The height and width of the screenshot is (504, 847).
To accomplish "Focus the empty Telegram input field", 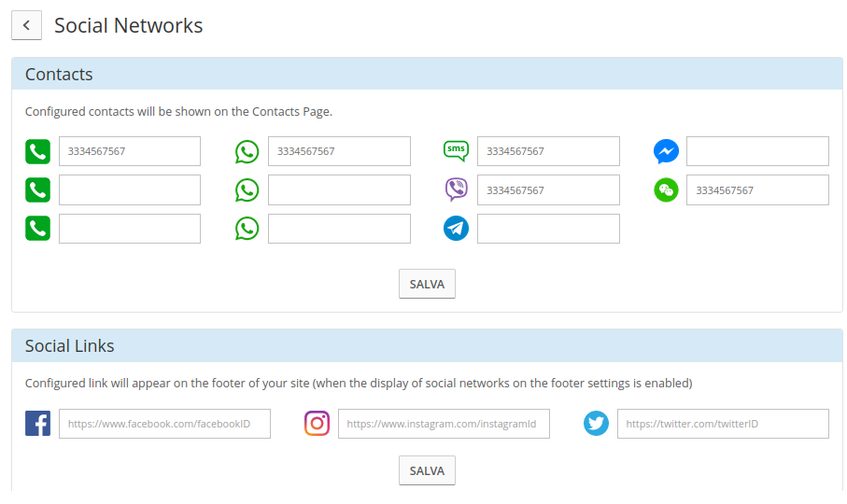I will (548, 229).
